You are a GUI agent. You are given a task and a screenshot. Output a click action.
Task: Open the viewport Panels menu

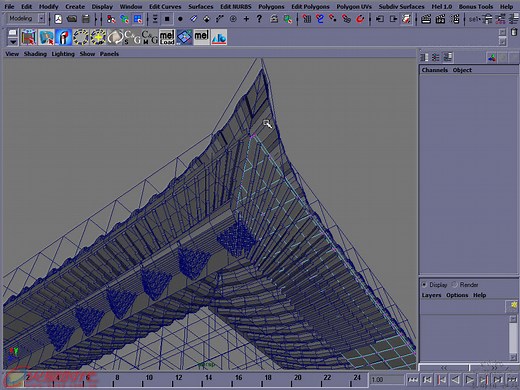pos(109,54)
